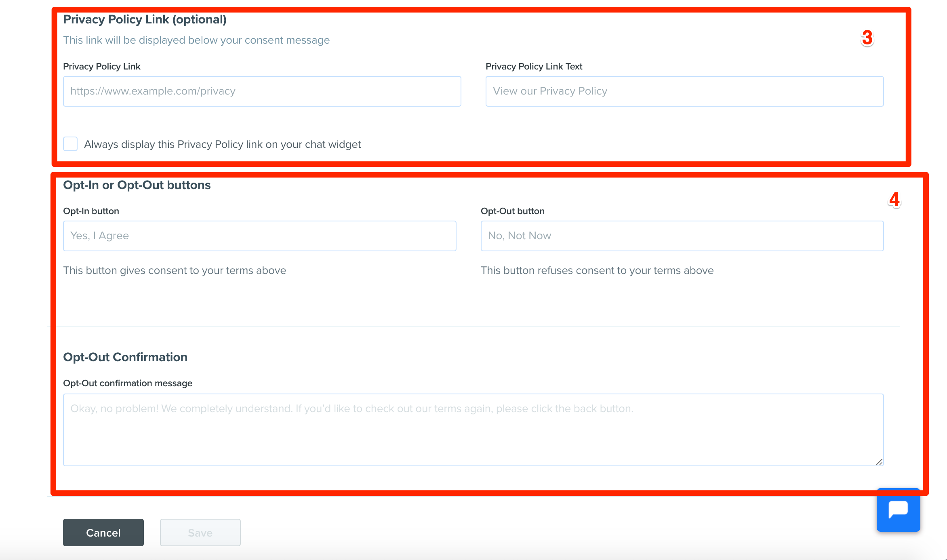
Task: Click the 'Opt-Out button' field label
Action: (x=513, y=211)
